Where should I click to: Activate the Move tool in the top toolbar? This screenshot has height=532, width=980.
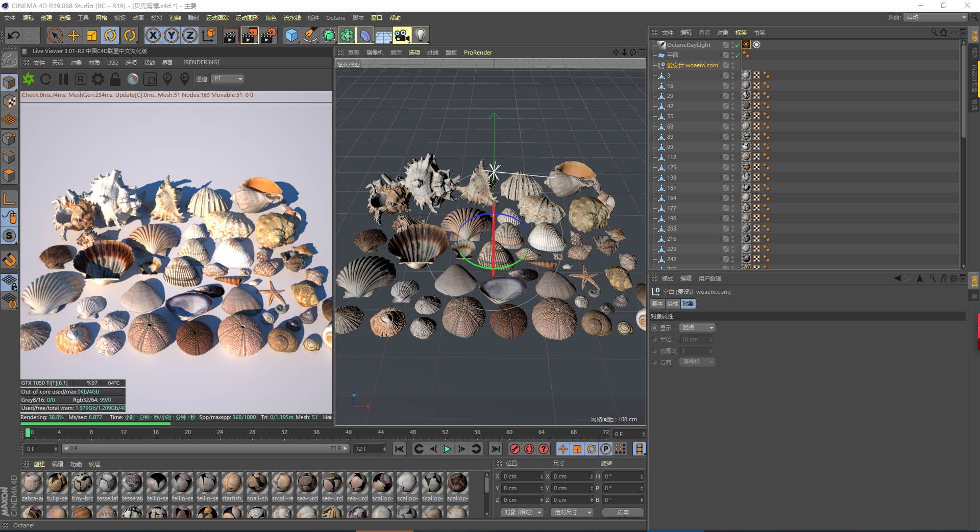pos(73,35)
